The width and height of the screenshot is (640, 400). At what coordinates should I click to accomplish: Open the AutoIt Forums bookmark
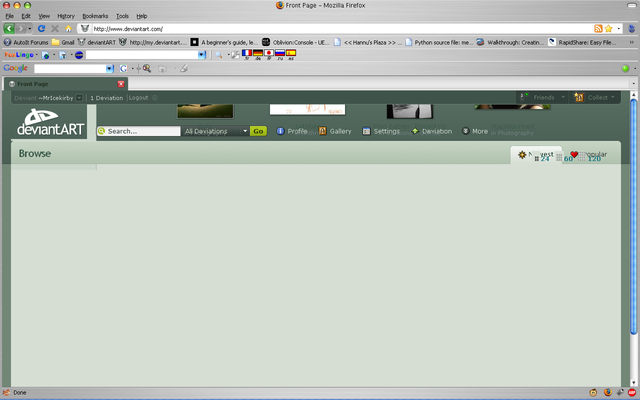(x=26, y=42)
